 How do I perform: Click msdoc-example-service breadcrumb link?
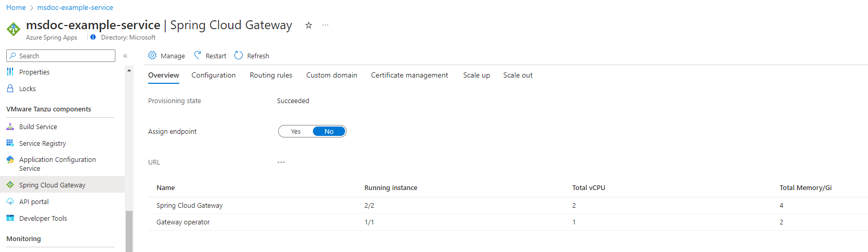coord(75,7)
